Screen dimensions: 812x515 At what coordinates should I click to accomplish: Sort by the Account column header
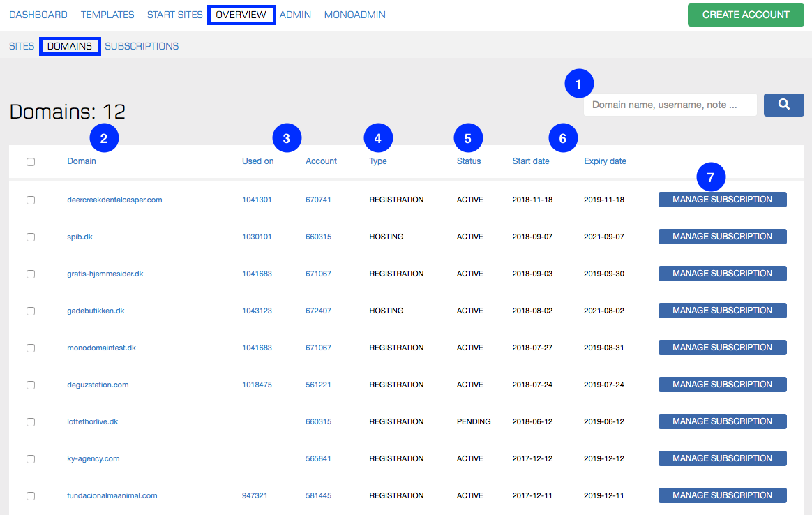pos(321,161)
